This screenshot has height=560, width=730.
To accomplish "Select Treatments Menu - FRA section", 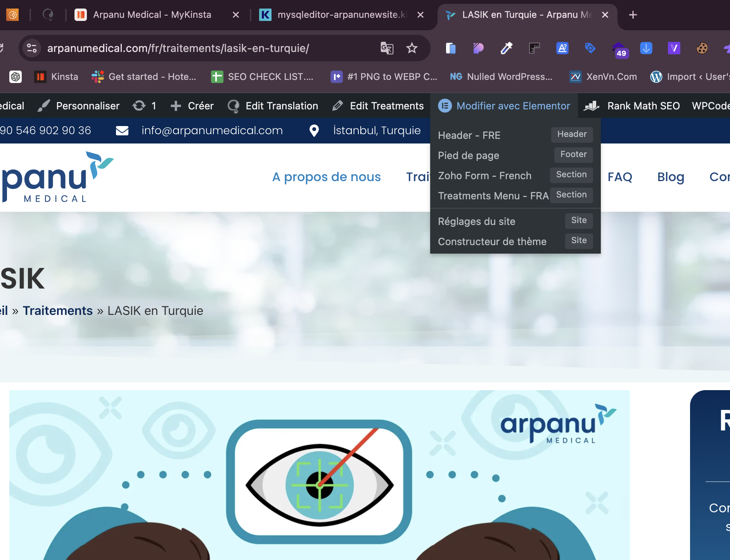I will tap(515, 195).
